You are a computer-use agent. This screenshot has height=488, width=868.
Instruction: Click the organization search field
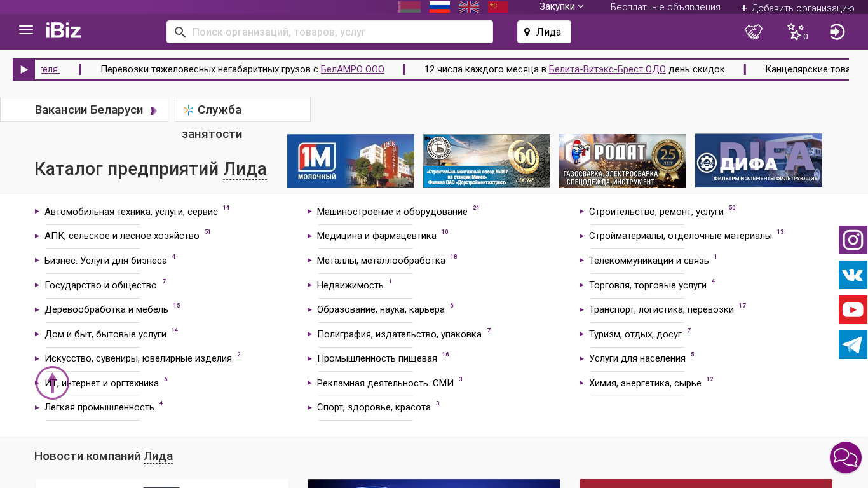coord(337,32)
